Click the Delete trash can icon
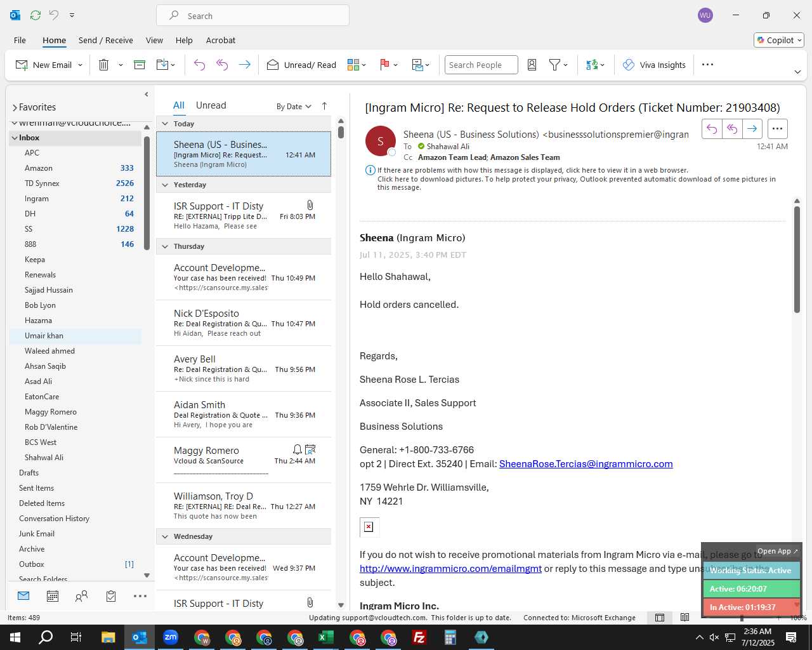This screenshot has width=812, height=650. point(104,65)
